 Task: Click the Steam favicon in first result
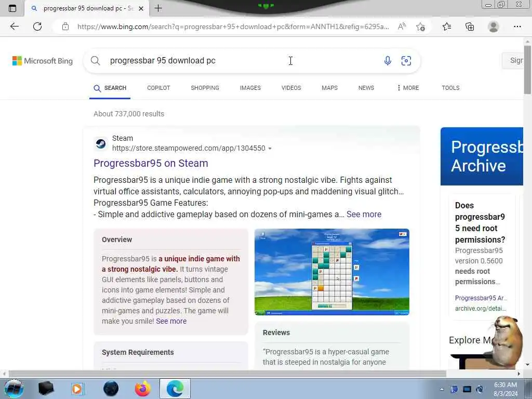tap(101, 143)
